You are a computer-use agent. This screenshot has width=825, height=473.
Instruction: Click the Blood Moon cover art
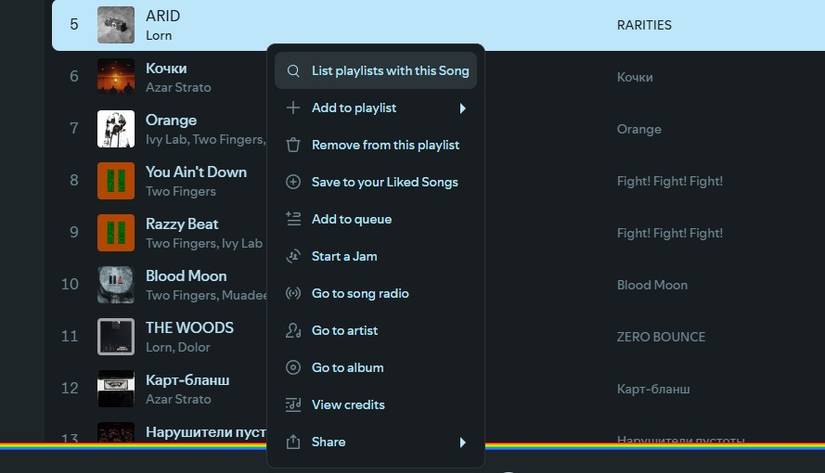116,285
